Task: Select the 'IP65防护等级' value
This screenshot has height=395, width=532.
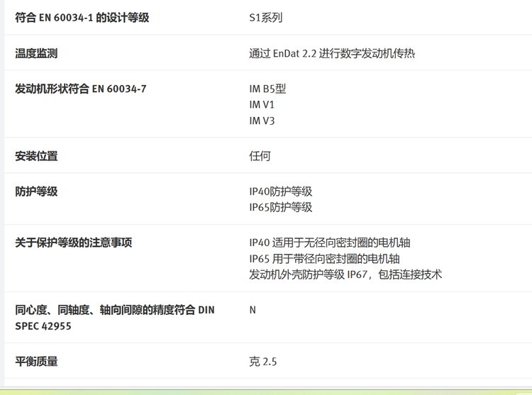Action: coord(281,207)
